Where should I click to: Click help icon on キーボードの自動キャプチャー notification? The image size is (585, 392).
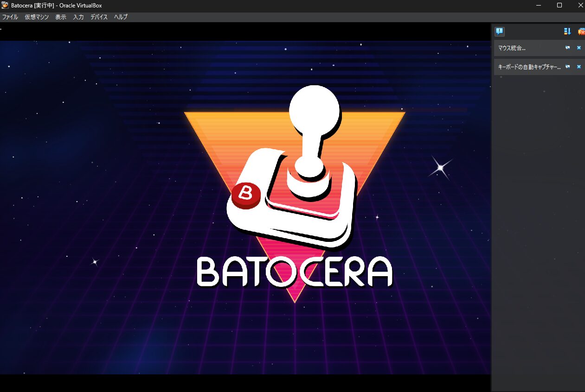(567, 67)
